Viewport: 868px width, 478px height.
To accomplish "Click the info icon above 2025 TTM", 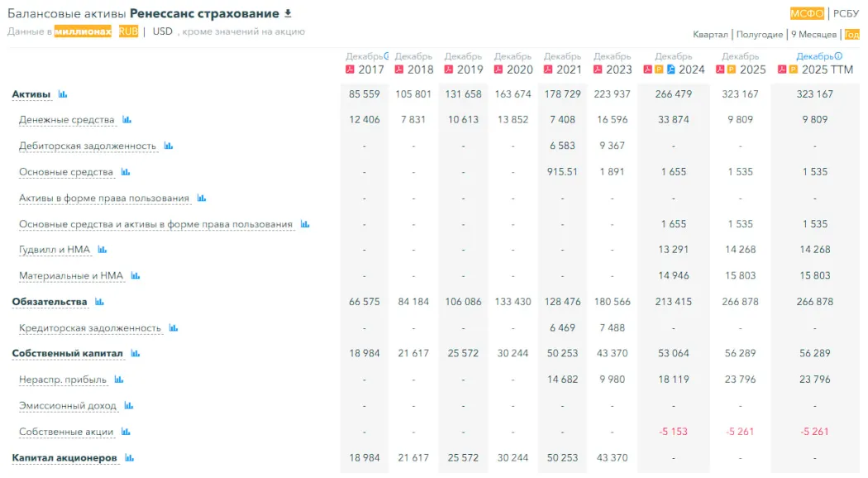I will (x=838, y=56).
